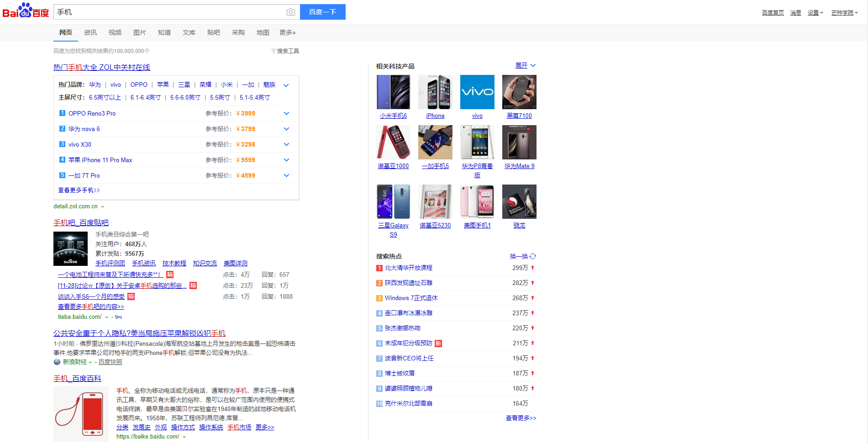Open the iPhone product thumbnail
This screenshot has width=868, height=444.
click(435, 92)
